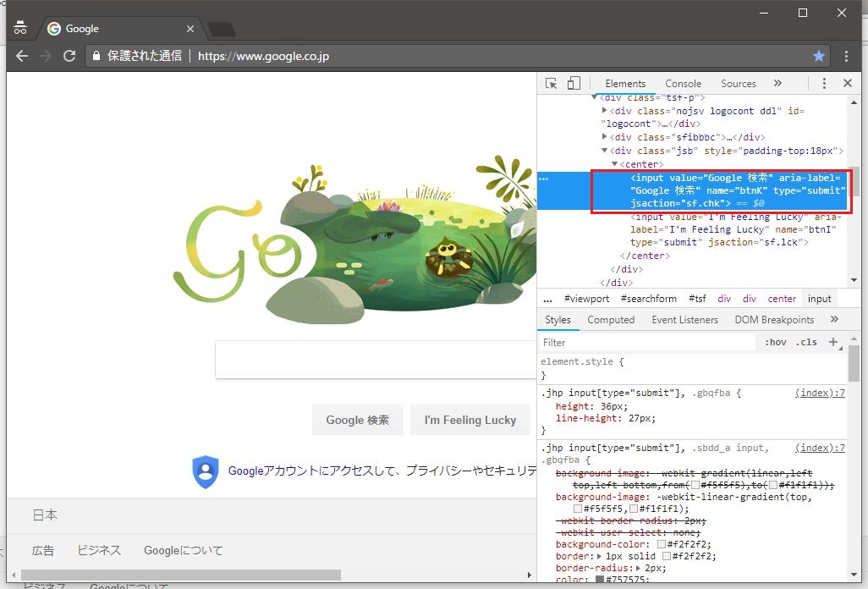Select the Computed sidebar tab
Viewport: 868px width, 589px height.
click(611, 320)
